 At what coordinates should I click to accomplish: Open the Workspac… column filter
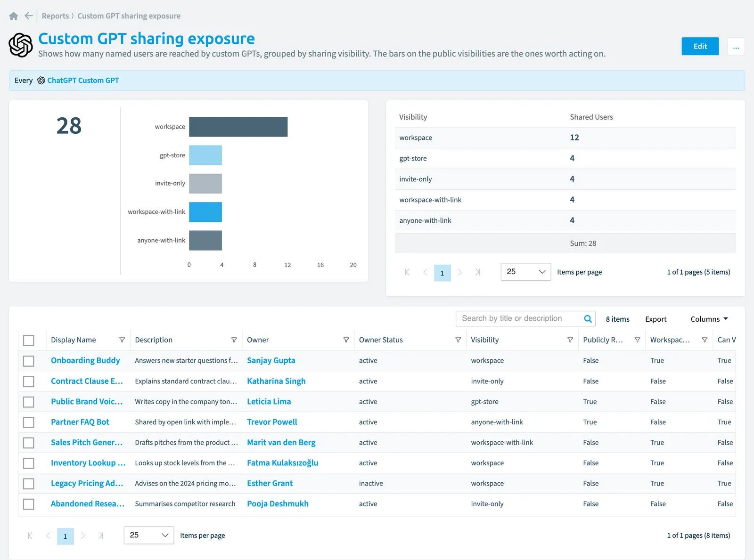point(705,340)
